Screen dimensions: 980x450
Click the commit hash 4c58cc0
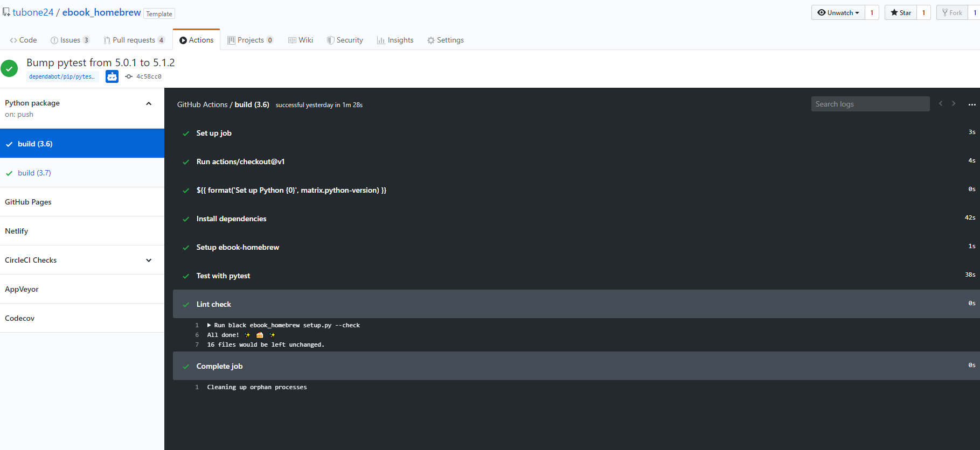(x=148, y=76)
